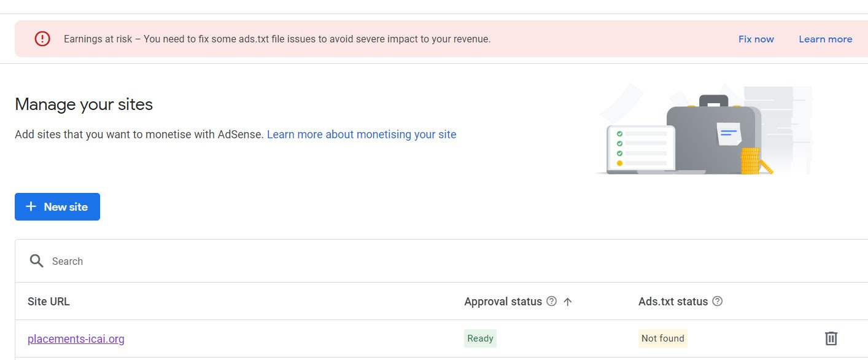Delete placements-icai.org using the trash icon

coord(831,338)
